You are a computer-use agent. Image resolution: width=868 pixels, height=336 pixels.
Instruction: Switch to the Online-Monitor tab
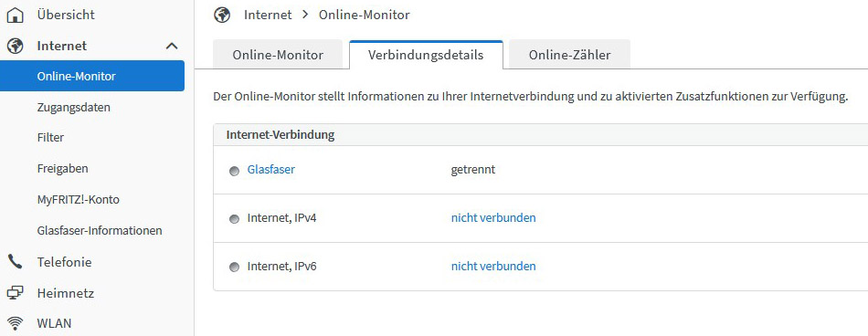[x=278, y=55]
